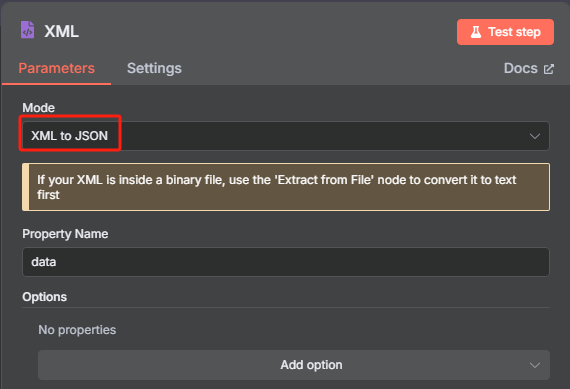Switch to the Parameters tab
Screen dimensions: 570x389
(x=56, y=68)
